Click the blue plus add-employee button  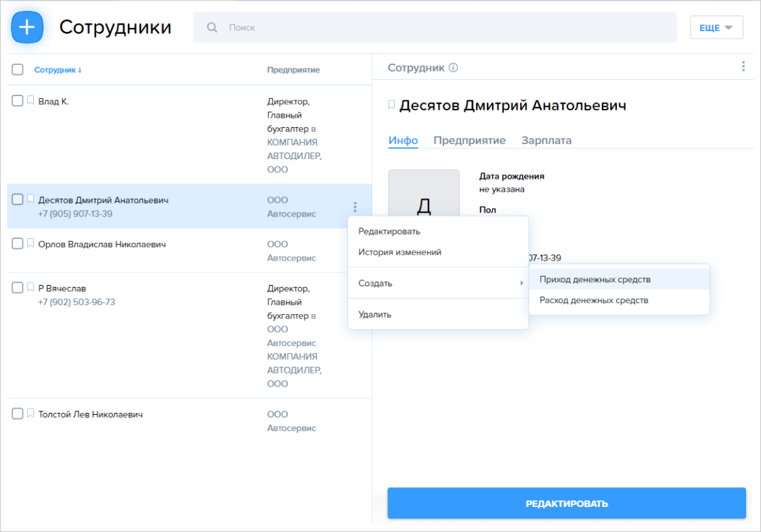pyautogui.click(x=27, y=27)
